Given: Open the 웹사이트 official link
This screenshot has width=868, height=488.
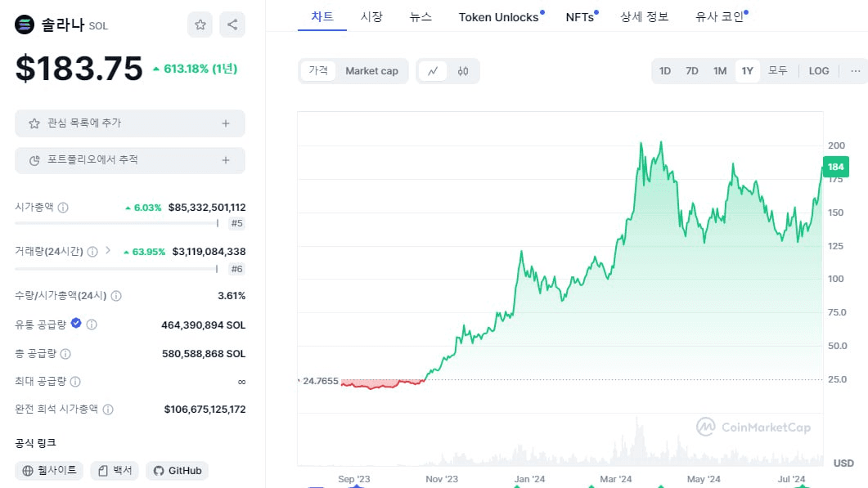Looking at the screenshot, I should coord(49,471).
